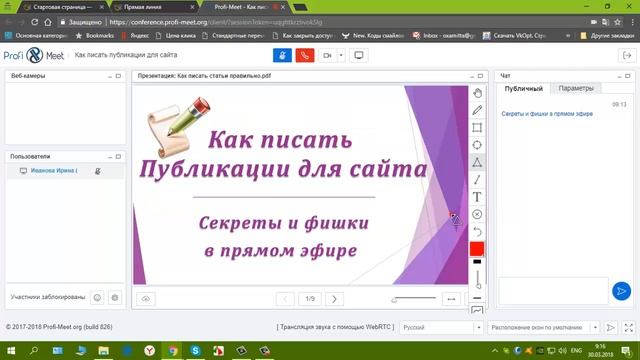This screenshot has width=640, height=360.
Task: Maximize the Презентация panel
Action: 480,76
